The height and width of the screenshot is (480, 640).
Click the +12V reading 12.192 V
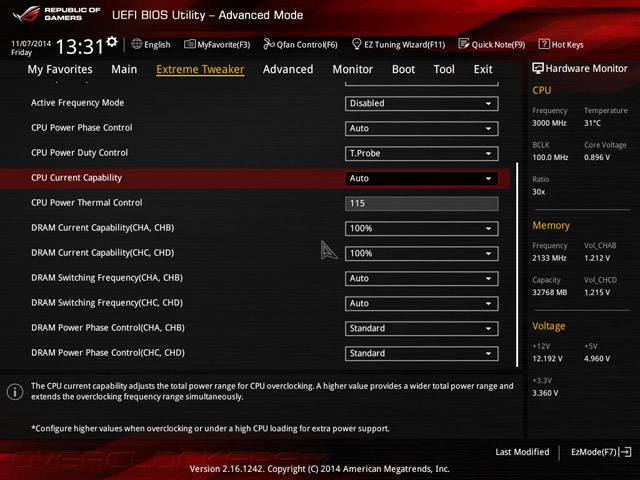547,359
